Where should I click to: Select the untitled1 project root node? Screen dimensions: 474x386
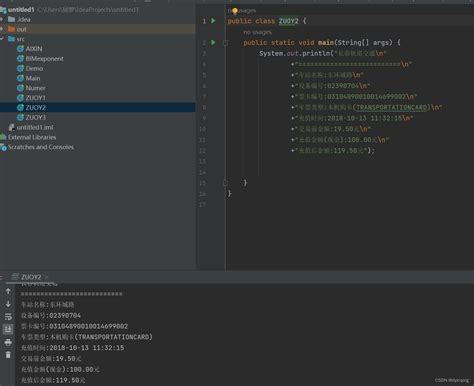click(x=22, y=10)
